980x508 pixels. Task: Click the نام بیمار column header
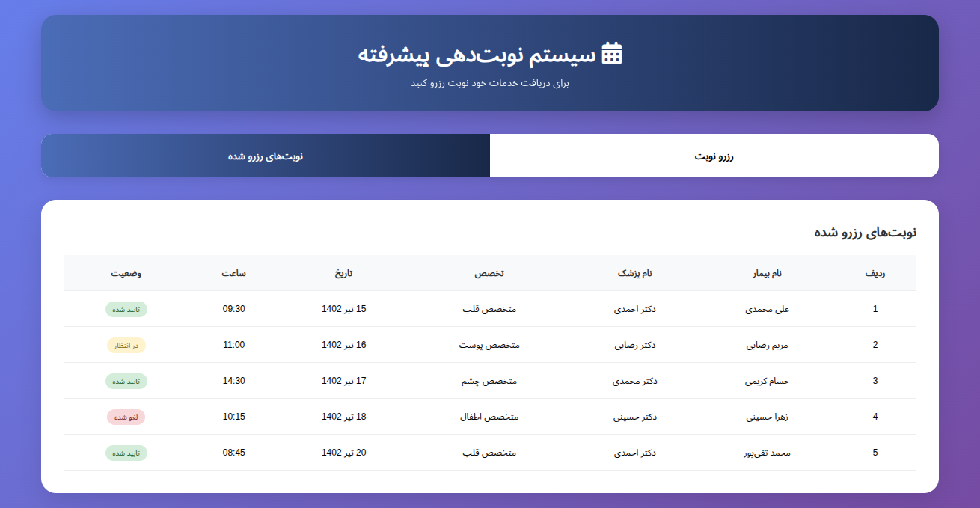(767, 273)
